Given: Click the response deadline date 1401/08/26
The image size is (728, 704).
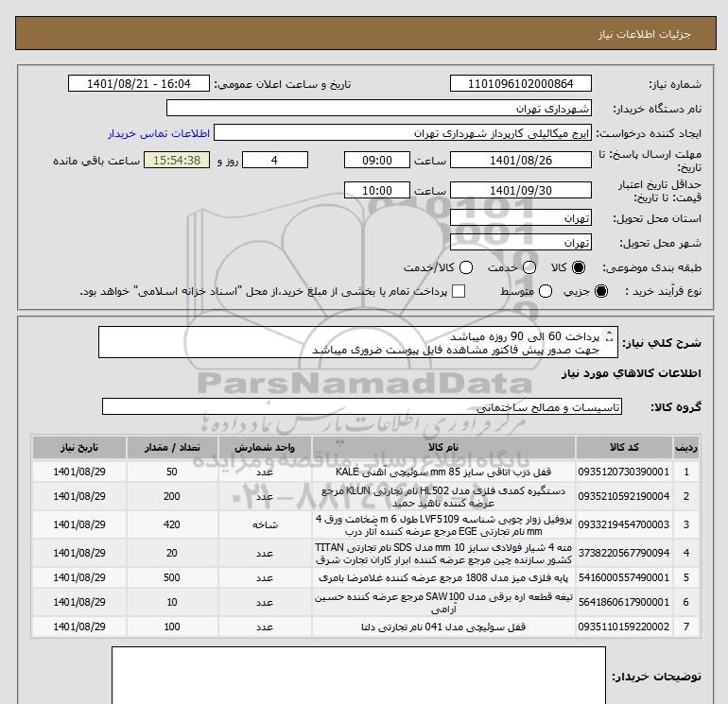Looking at the screenshot, I should coord(520,160).
